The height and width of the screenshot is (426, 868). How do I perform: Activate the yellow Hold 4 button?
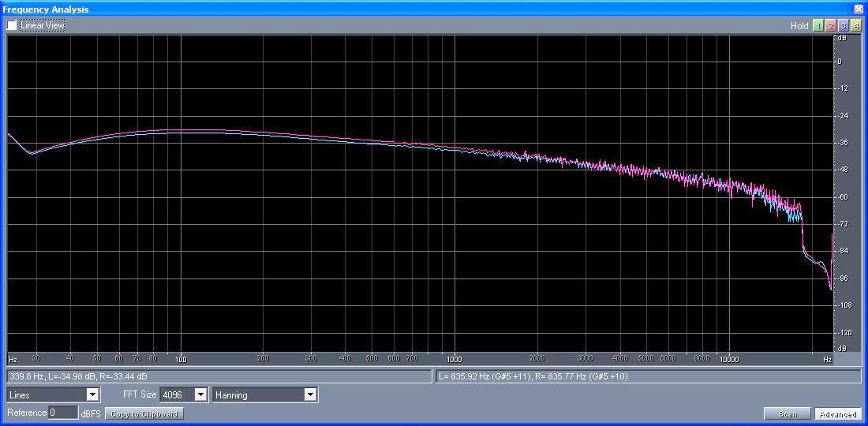856,26
